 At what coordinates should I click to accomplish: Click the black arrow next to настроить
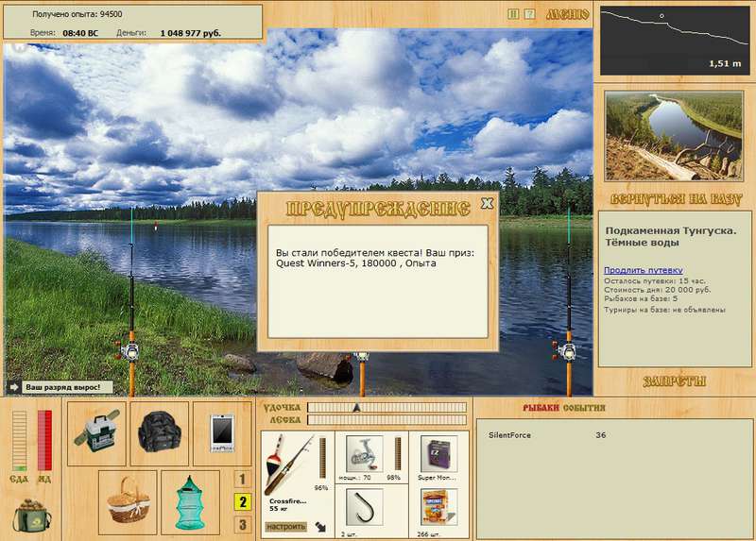pos(320,527)
